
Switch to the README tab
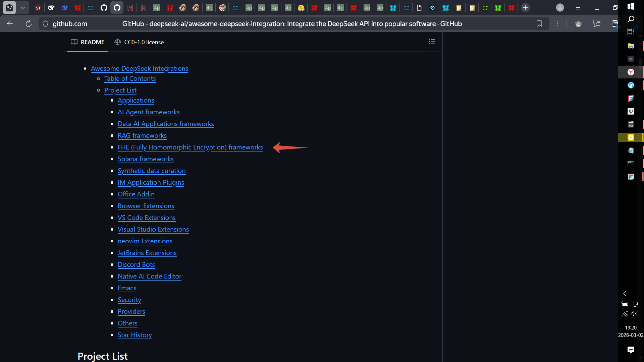click(88, 42)
